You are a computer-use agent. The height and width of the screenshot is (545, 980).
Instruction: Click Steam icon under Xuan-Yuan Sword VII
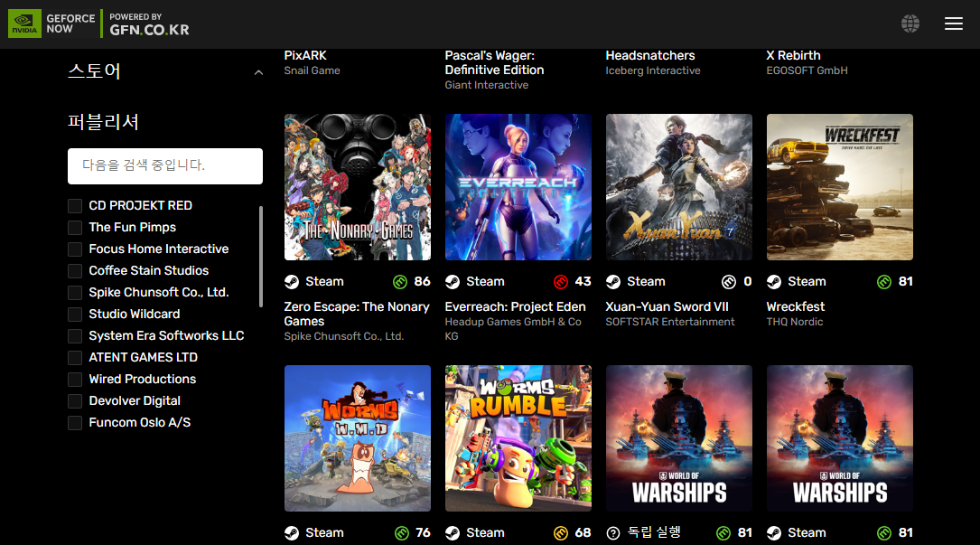coord(613,282)
